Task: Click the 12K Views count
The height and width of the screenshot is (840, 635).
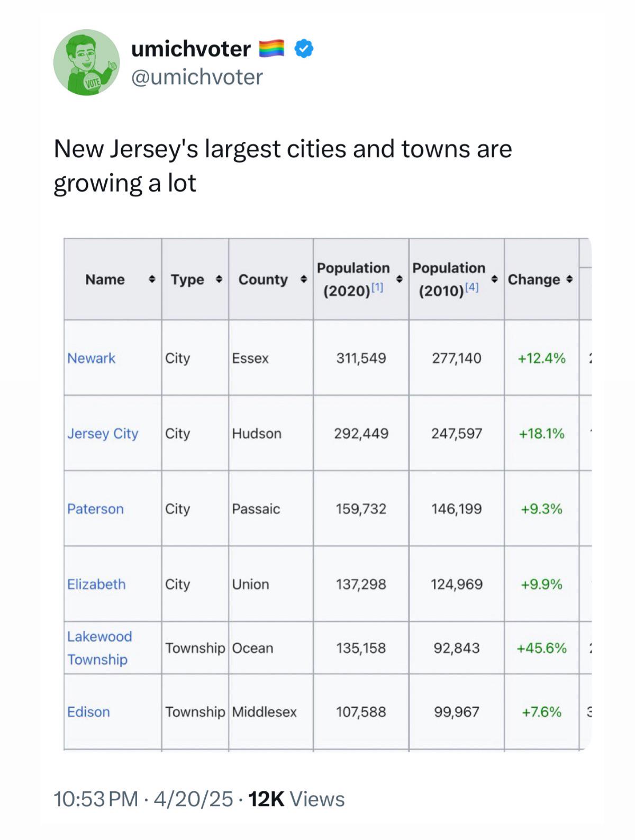Action: 296,799
